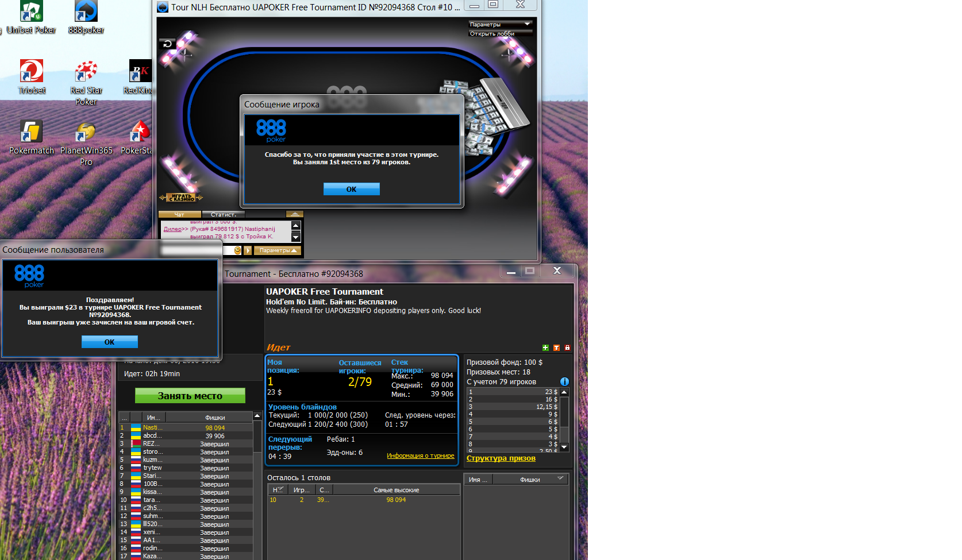Open the Unibet Poker desktop shortcut
Screen dimensions: 962x560
pos(31,17)
